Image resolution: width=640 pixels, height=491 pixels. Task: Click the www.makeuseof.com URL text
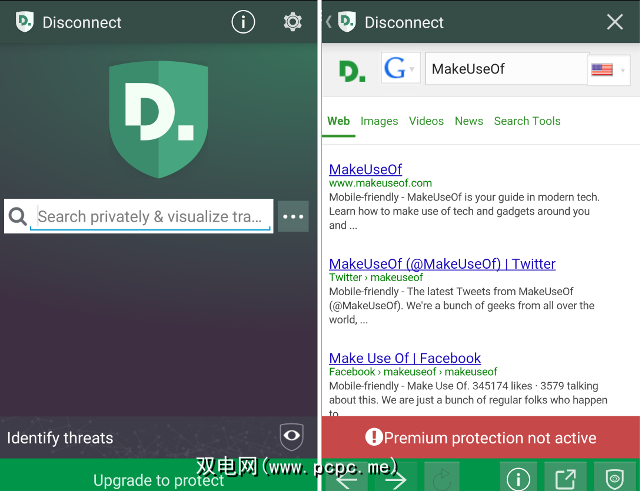point(380,183)
